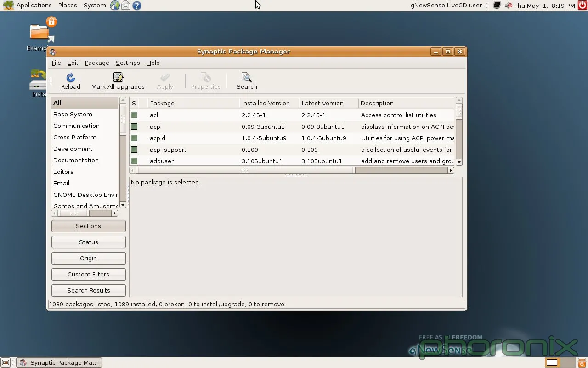
Task: Select the adduser package name
Action: point(162,161)
